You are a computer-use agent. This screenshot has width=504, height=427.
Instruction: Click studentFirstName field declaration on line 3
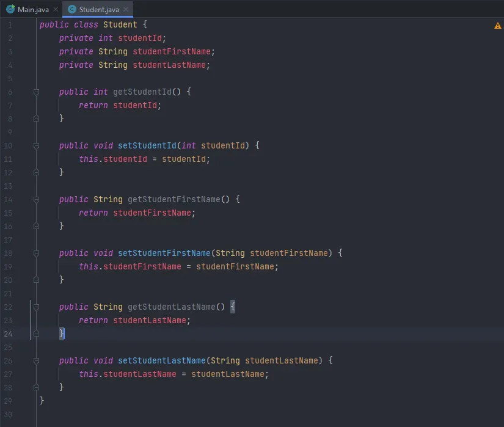click(172, 51)
